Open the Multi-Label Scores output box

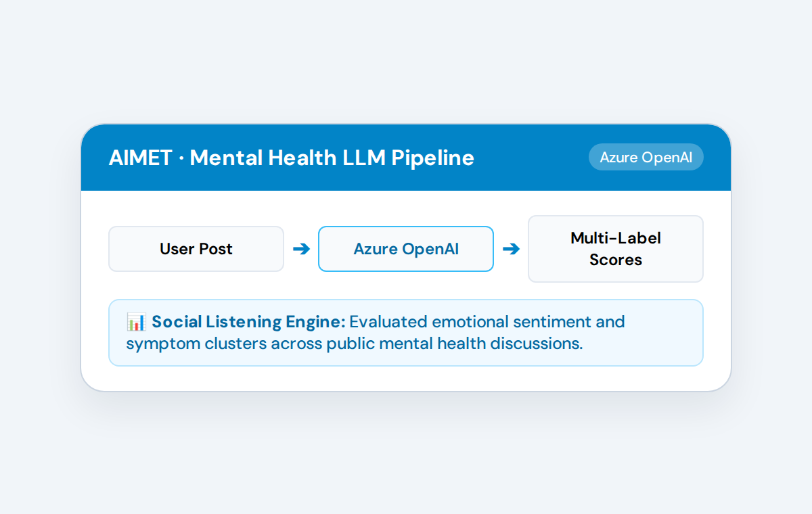(616, 249)
